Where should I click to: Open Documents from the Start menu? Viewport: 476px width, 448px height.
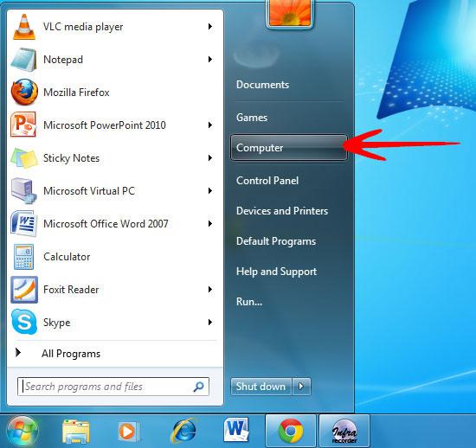262,85
